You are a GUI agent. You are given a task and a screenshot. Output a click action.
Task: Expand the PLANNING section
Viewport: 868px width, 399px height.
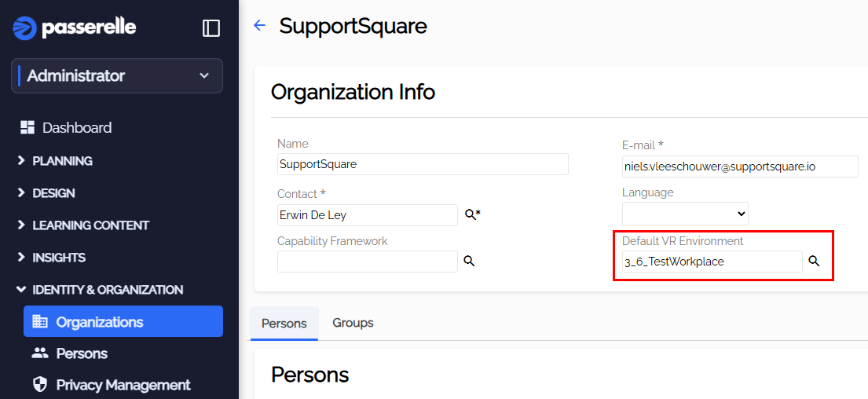[62, 161]
